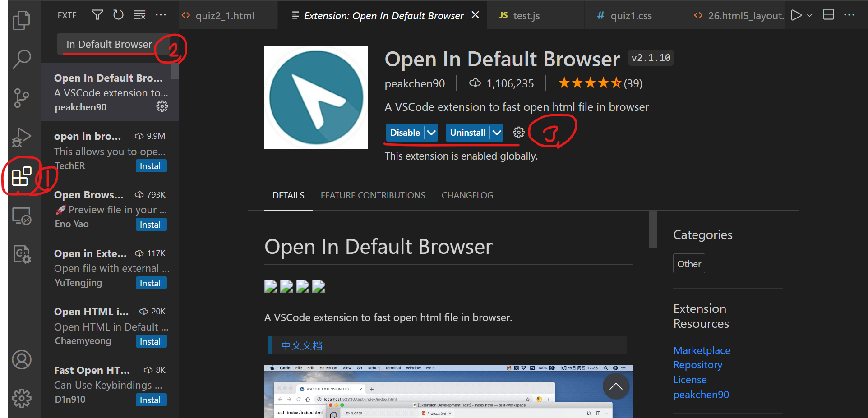The width and height of the screenshot is (868, 418).
Task: Expand the Disable dropdown arrow
Action: (431, 133)
